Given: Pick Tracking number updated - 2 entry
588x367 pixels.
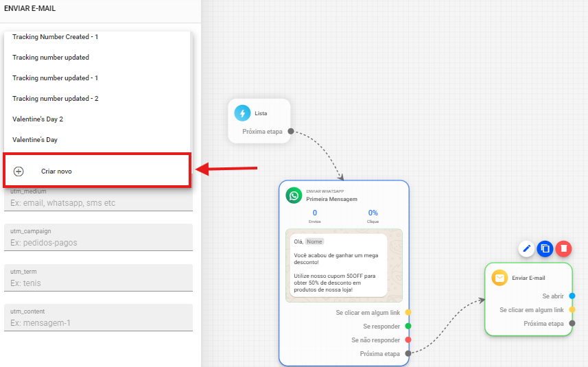Looking at the screenshot, I should [x=56, y=99].
